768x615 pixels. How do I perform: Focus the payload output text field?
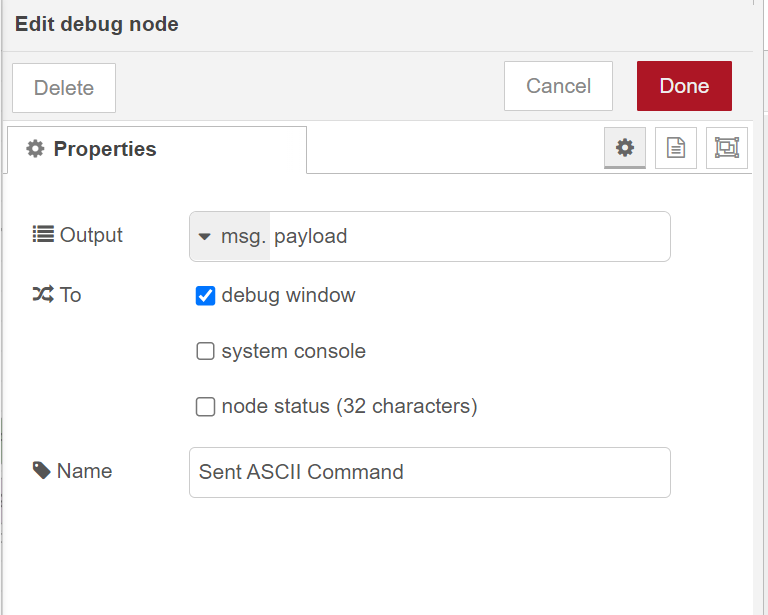[x=468, y=237]
